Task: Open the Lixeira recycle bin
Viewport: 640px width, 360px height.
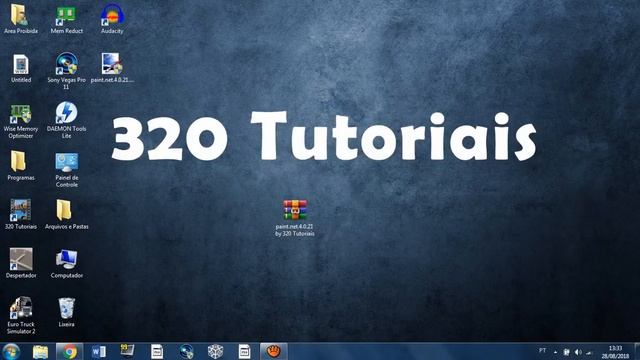Action: click(66, 308)
